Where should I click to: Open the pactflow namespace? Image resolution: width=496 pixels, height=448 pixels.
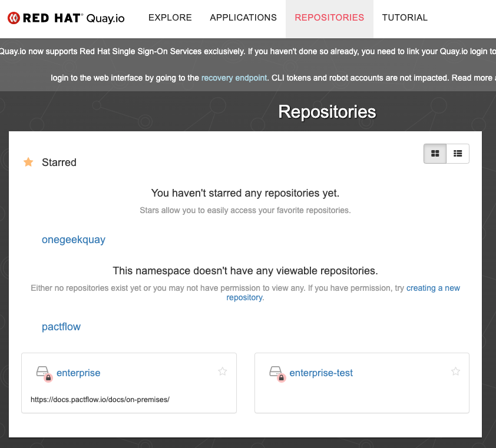61,327
